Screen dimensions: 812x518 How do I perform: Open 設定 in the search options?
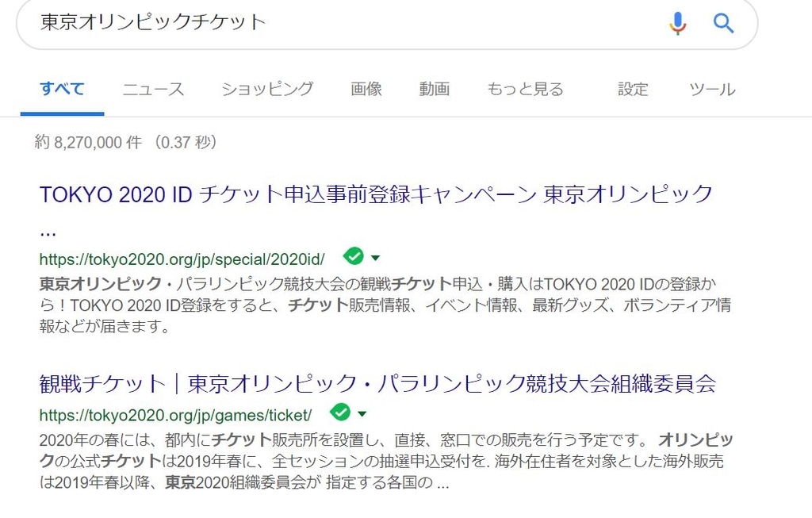click(x=633, y=89)
